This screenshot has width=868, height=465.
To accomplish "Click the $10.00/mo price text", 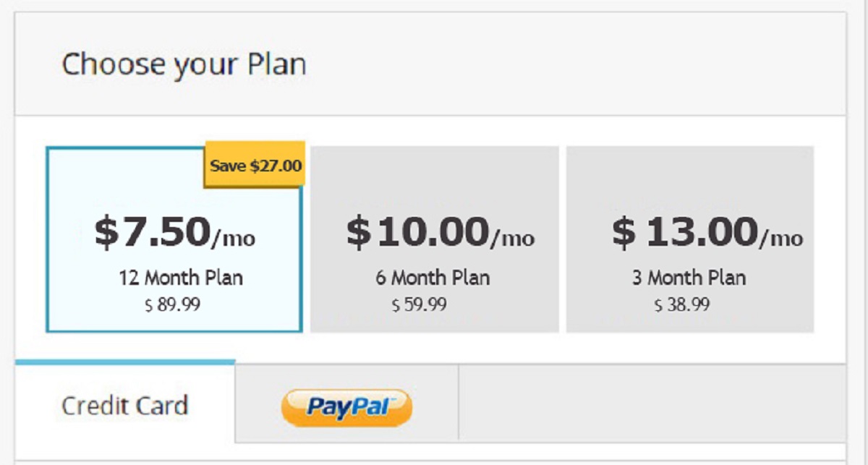I will click(440, 233).
